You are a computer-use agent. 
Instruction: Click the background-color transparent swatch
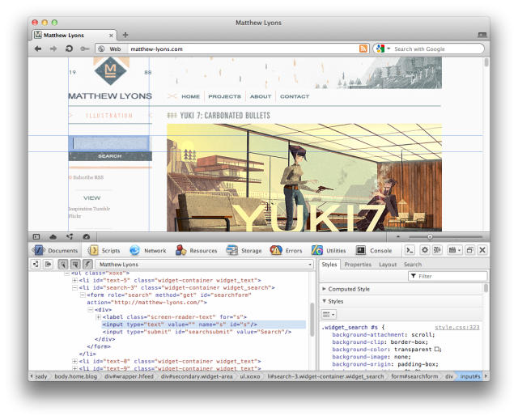click(x=437, y=349)
